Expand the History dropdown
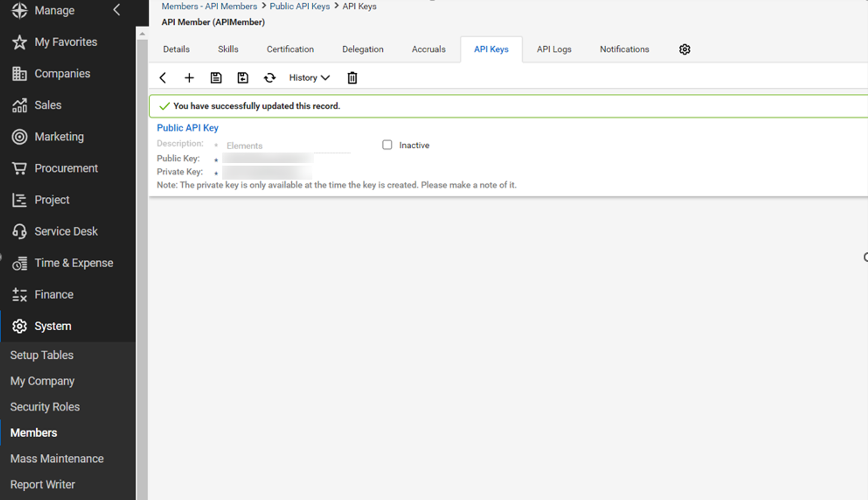The image size is (868, 500). tap(309, 78)
